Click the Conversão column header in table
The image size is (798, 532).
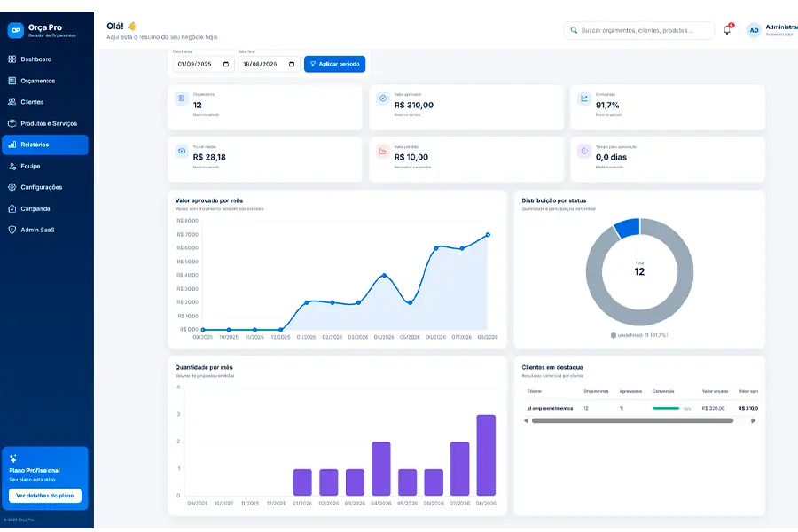click(663, 391)
